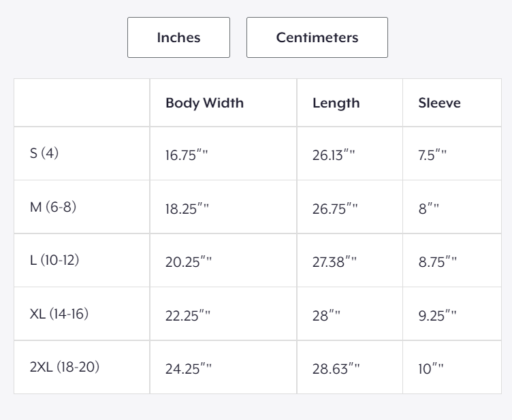
Task: Click the 28.63 length value
Action: (336, 369)
